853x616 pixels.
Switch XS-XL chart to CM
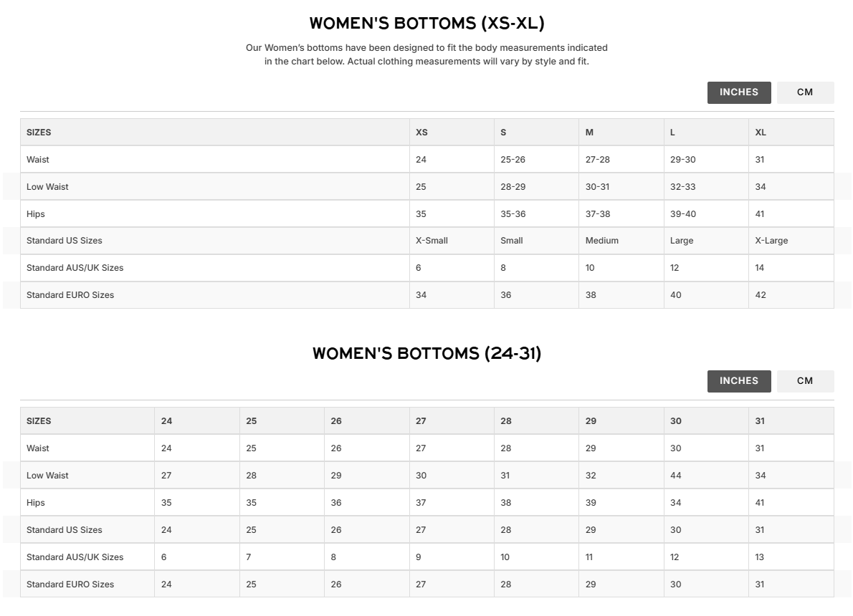805,92
